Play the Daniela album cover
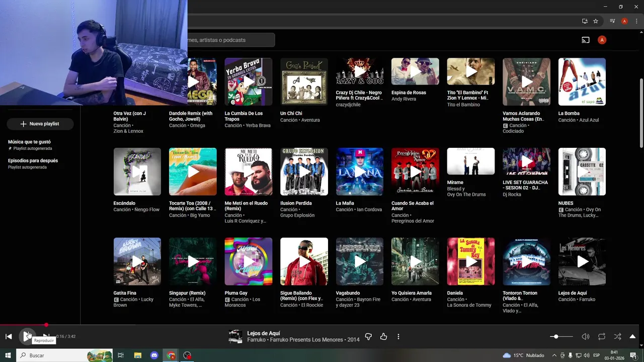This screenshot has width=644, height=362. click(471, 261)
